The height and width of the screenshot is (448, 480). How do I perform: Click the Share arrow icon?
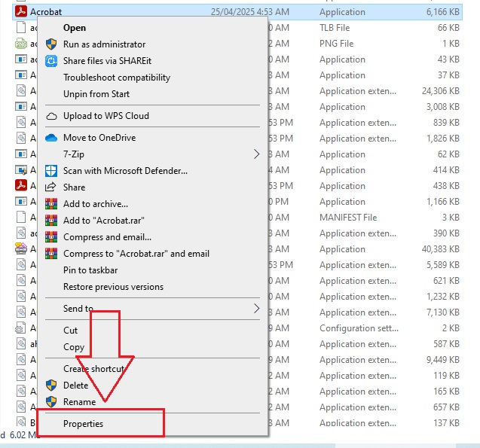[50, 187]
